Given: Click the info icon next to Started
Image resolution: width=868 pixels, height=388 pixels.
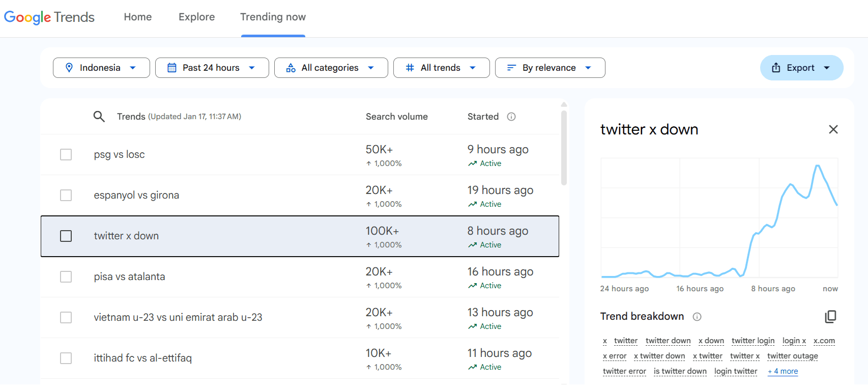Looking at the screenshot, I should 511,117.
